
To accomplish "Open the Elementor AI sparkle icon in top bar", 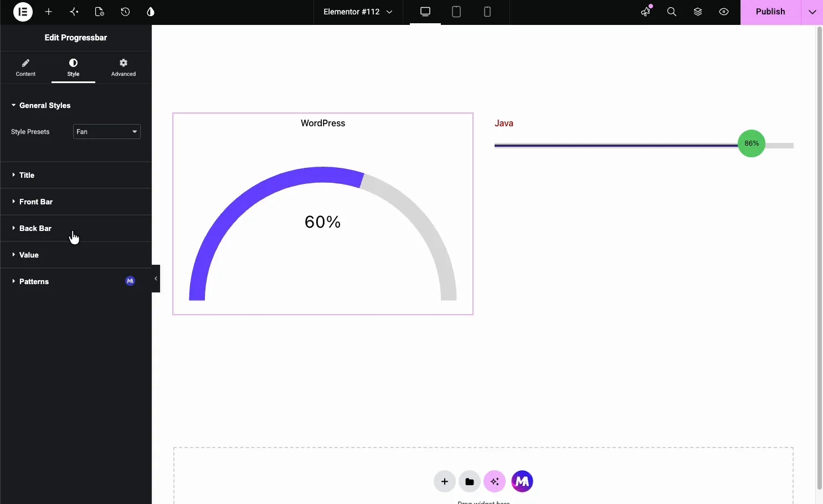I will click(74, 12).
